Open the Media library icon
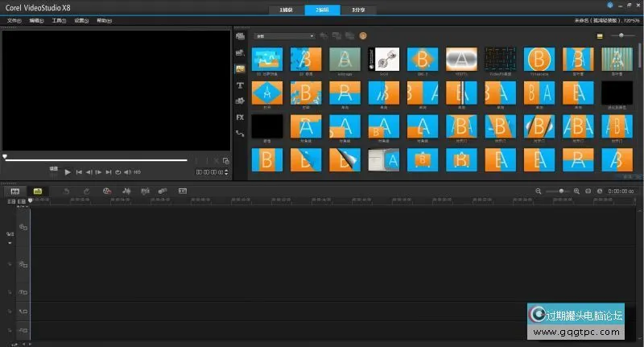Viewport: 644px width, 347px height. coord(240,36)
